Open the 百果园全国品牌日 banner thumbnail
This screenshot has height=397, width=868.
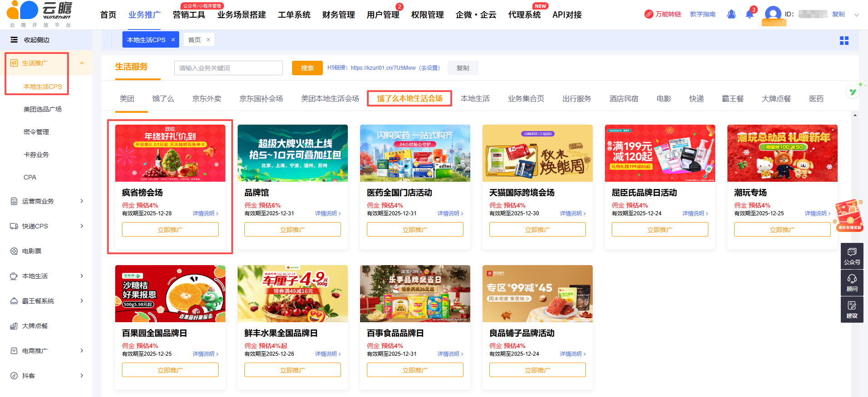170,294
